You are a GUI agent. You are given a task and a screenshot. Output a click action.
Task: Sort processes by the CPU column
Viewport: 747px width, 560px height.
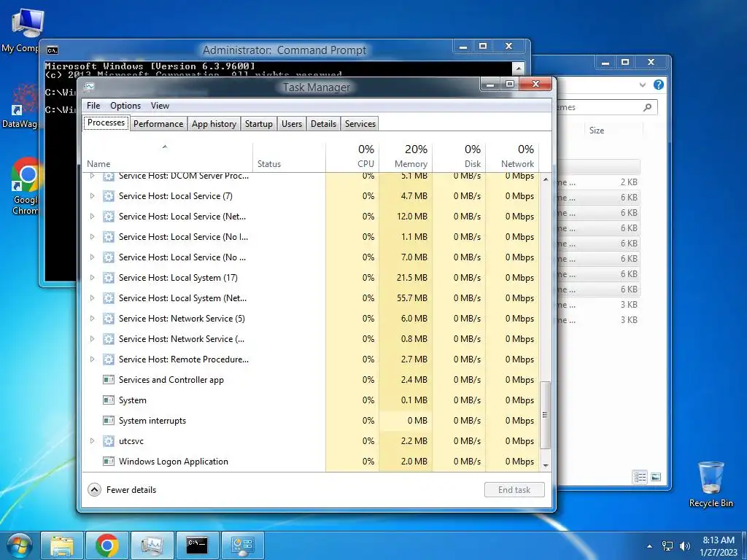[352, 157]
